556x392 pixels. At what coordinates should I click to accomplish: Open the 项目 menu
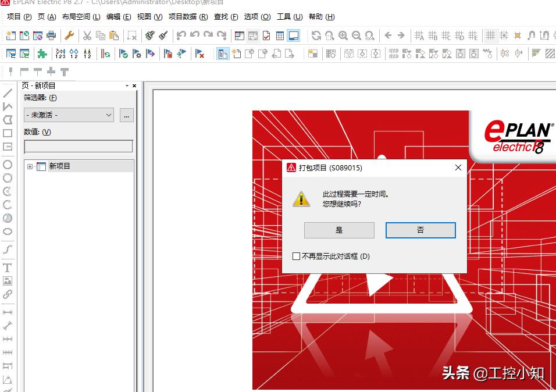coord(15,17)
